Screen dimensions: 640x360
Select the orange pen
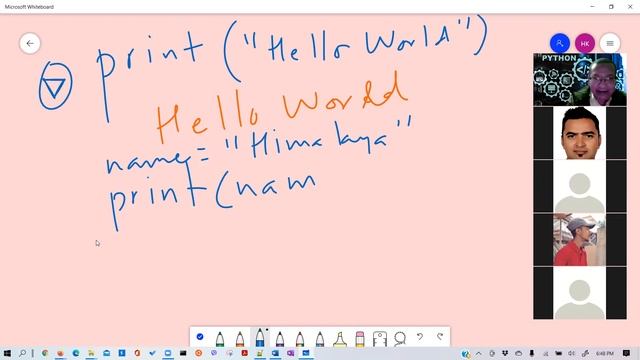point(240,339)
